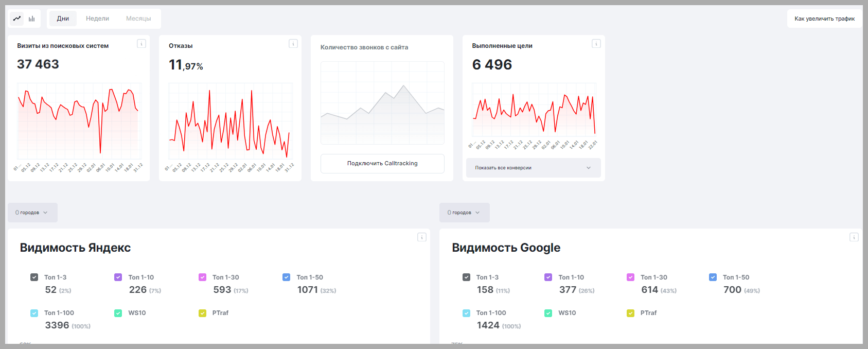Viewport: 868px width, 349px height.
Task: Switch to line chart view icon
Action: click(x=17, y=19)
